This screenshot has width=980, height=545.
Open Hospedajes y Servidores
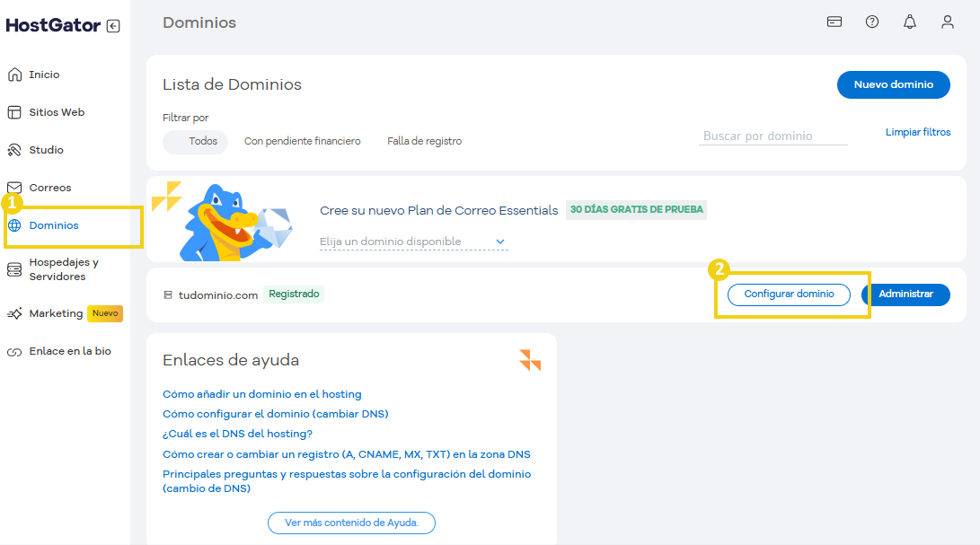point(64,269)
